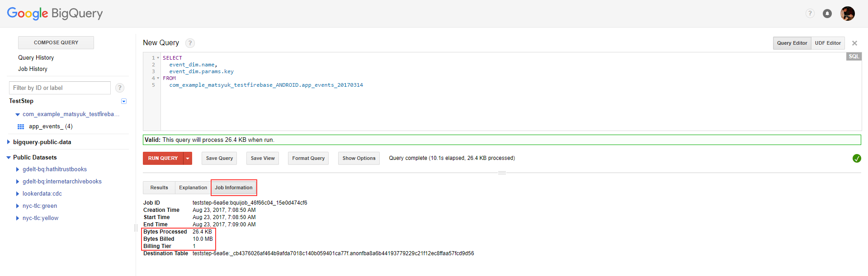Viewport: 868px width, 276px height.
Task: Open the notifications bell icon
Action: click(827, 14)
